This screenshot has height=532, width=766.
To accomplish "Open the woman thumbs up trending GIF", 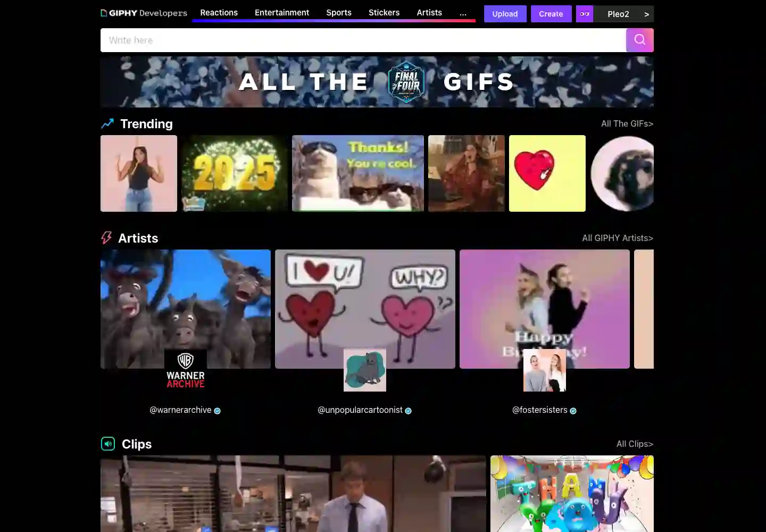I will (x=139, y=173).
